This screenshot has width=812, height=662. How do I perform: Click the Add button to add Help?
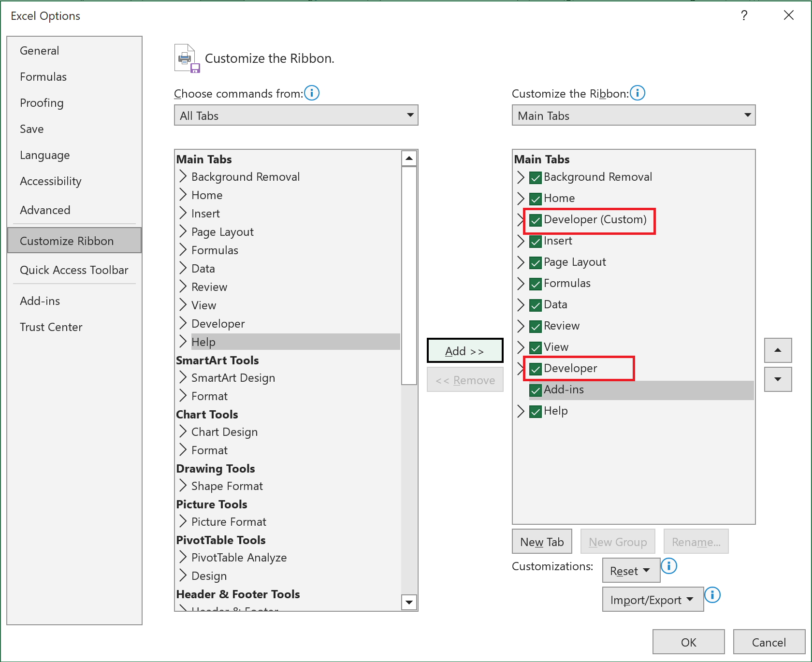464,350
